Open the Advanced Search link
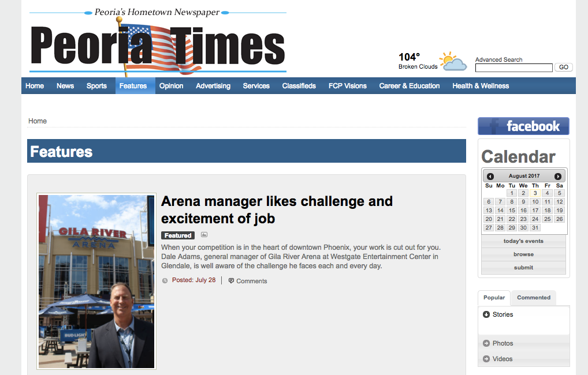588x375 pixels. point(498,59)
